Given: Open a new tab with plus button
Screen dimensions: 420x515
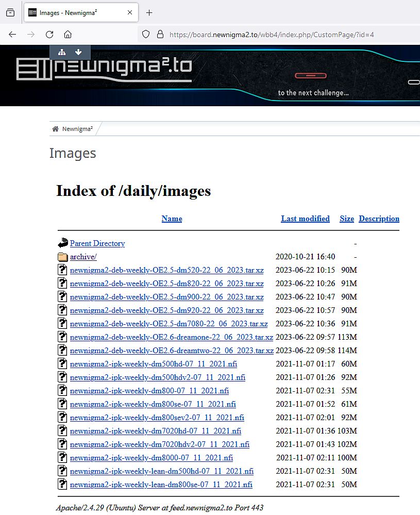Looking at the screenshot, I should point(149,12).
